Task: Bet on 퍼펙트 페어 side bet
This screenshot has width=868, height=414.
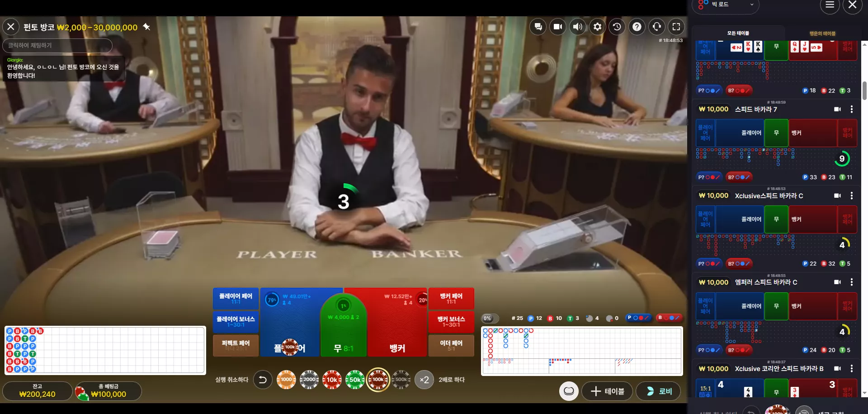Action: coord(236,345)
